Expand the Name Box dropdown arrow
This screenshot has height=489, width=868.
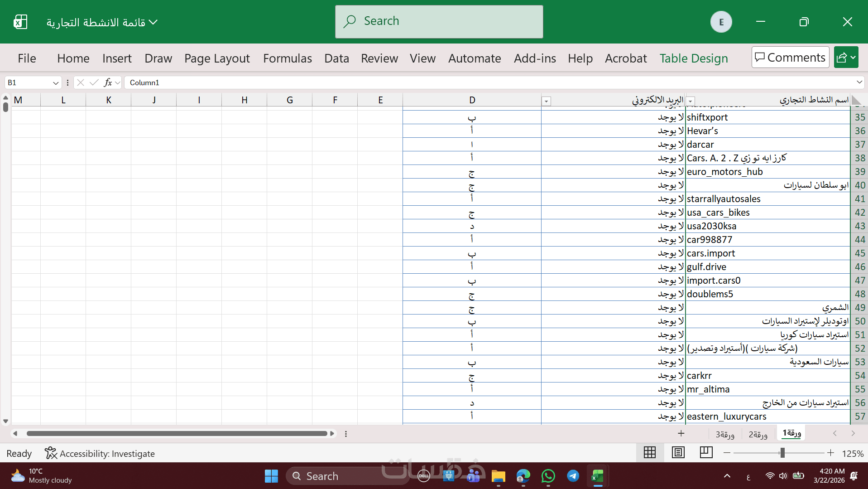coord(56,82)
